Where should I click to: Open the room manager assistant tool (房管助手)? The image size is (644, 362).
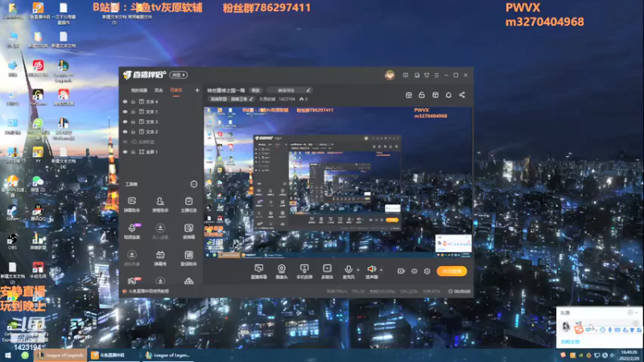point(160,204)
